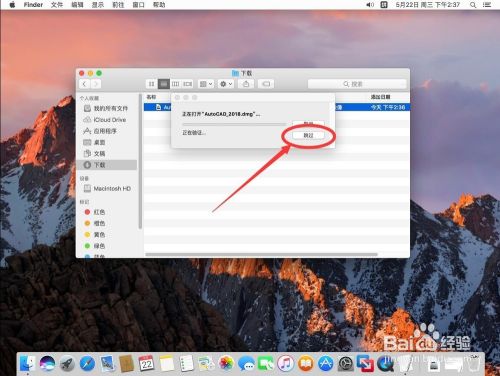Viewport: 500px width, 376px height.
Task: Open the 编辑 (Edit) menu
Action: tap(77, 5)
